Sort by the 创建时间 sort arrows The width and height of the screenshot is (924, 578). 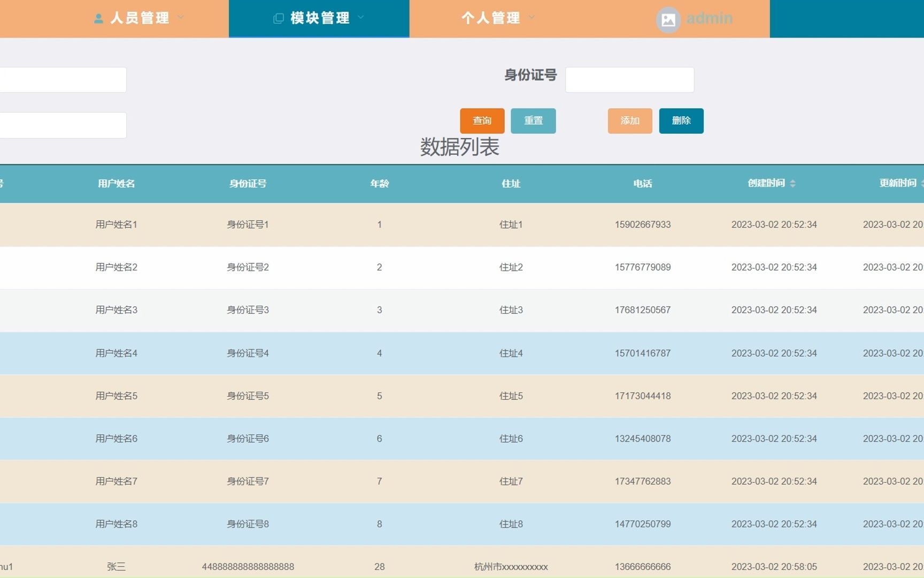click(792, 184)
